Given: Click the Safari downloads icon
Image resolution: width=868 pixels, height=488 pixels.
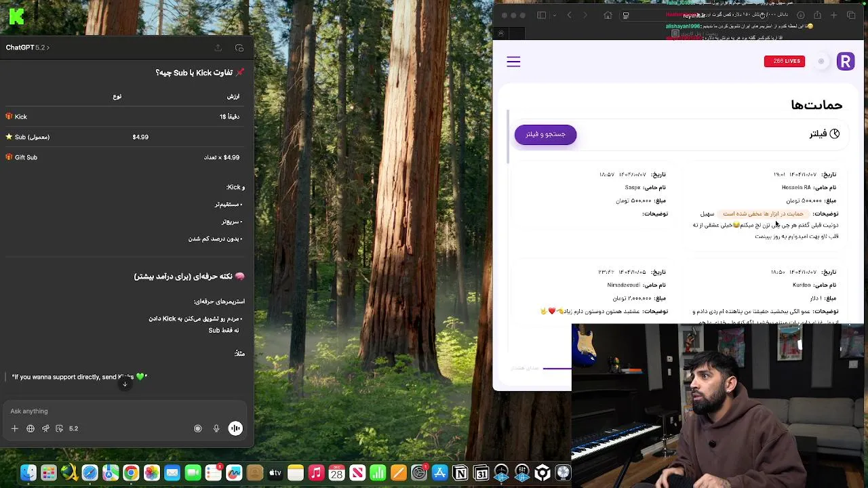Looking at the screenshot, I should coord(801,15).
